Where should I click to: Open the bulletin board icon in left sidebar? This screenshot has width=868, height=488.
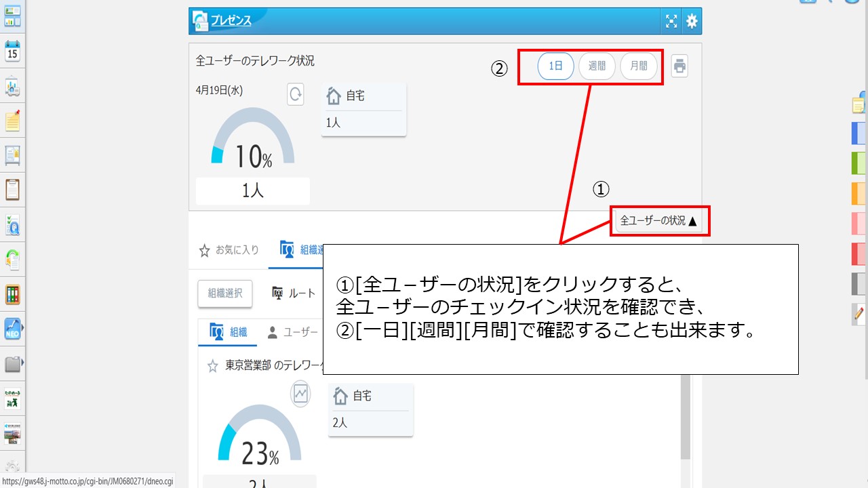(x=12, y=155)
